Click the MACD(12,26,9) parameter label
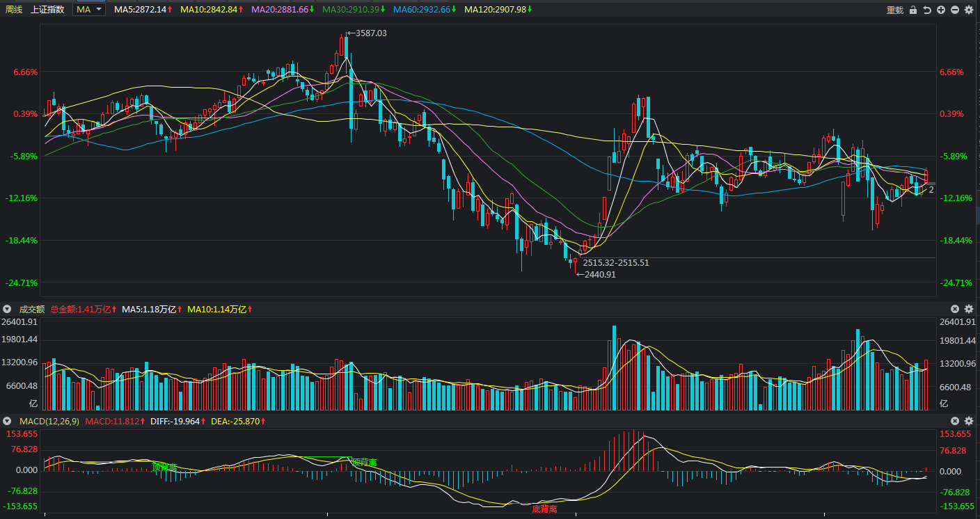Image resolution: width=980 pixels, height=519 pixels. click(49, 421)
